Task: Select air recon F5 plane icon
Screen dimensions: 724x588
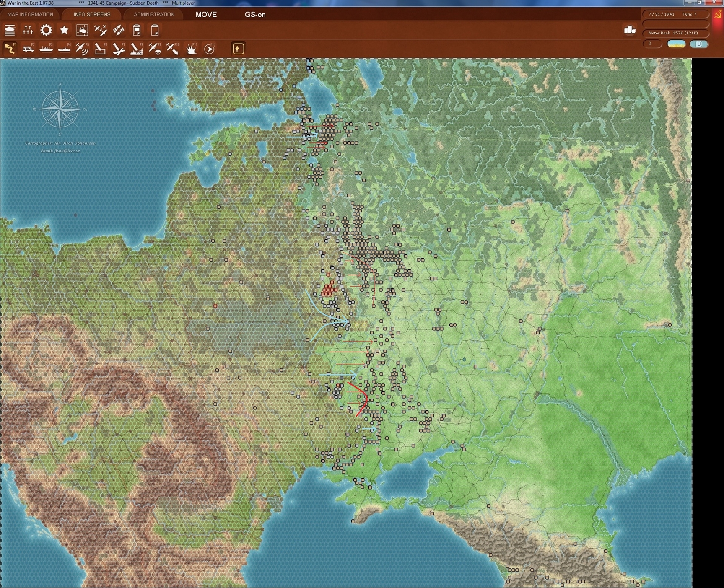Action: [82, 49]
